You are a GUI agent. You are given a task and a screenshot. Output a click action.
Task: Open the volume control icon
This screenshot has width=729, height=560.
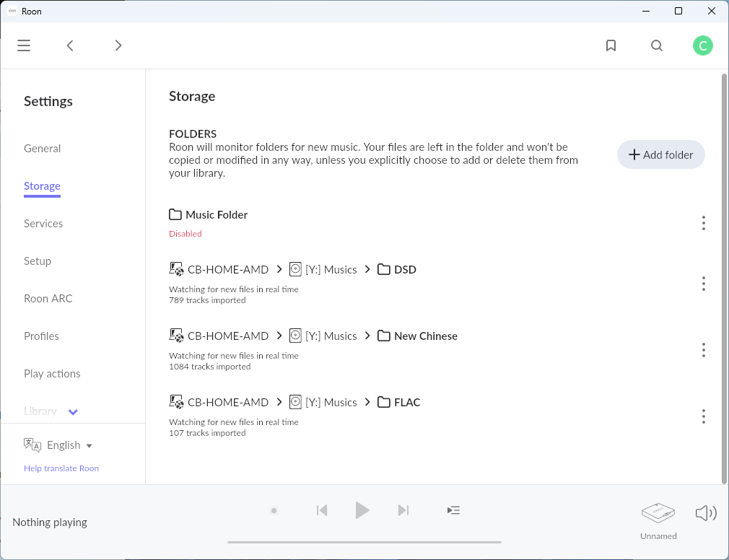(x=706, y=512)
